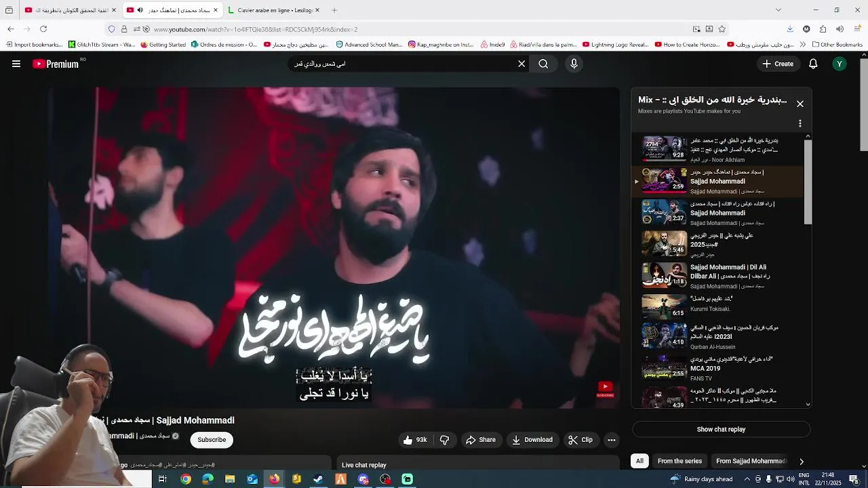Open Lightning Logo Reveal bookmark
This screenshot has width=868, height=488.
(615, 45)
